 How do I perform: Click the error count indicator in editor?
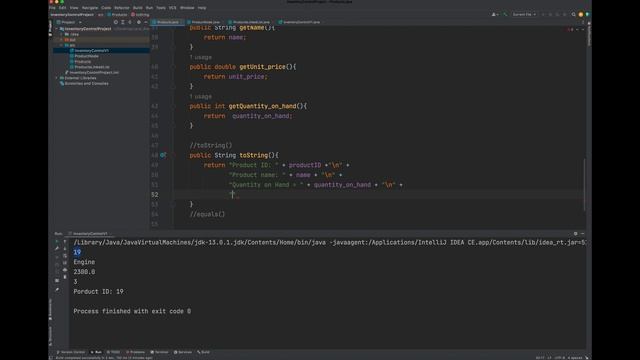[x=571, y=29]
